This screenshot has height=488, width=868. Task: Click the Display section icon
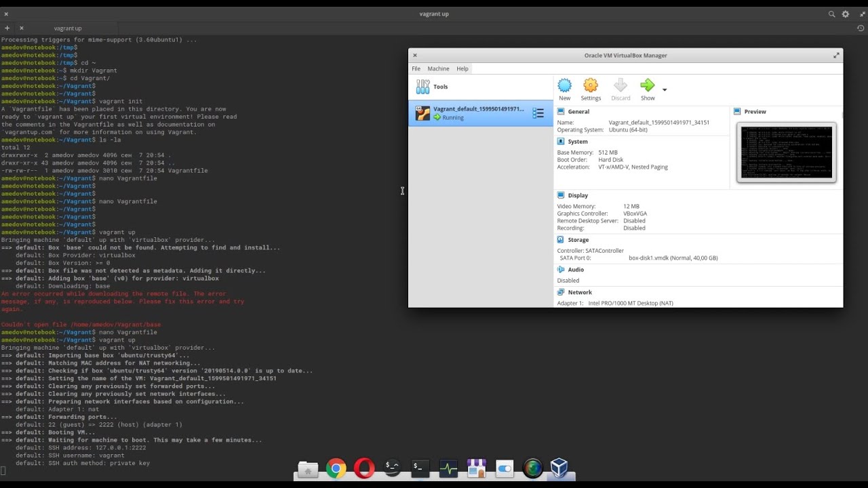click(561, 195)
